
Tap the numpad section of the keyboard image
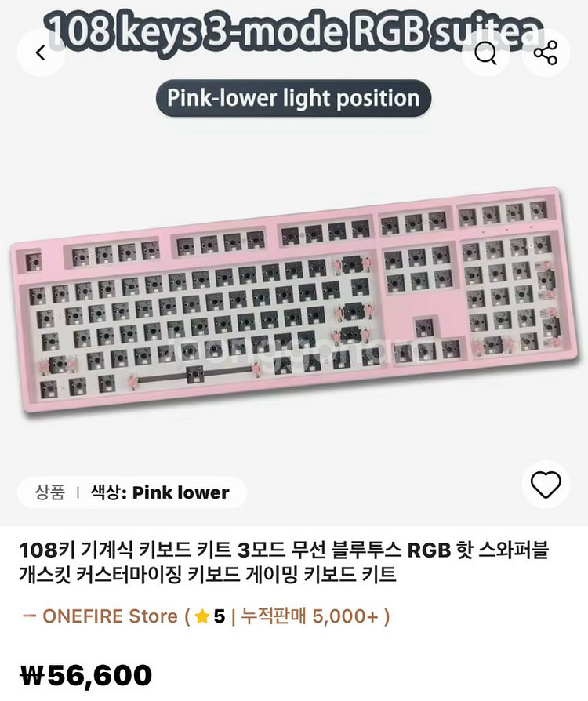pyautogui.click(x=509, y=297)
